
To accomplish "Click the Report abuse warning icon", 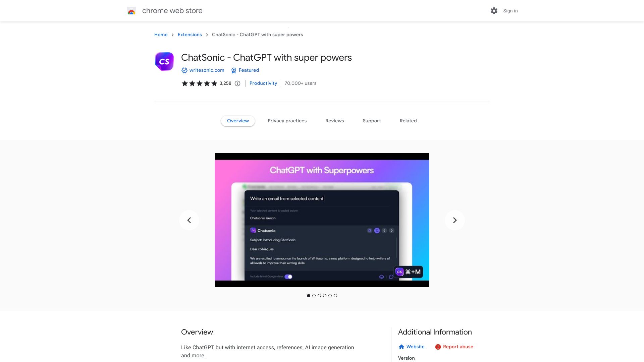I will [437, 347].
